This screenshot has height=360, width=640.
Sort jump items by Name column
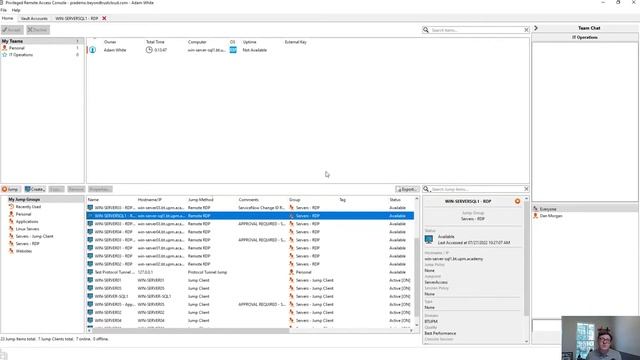pyautogui.click(x=93, y=200)
